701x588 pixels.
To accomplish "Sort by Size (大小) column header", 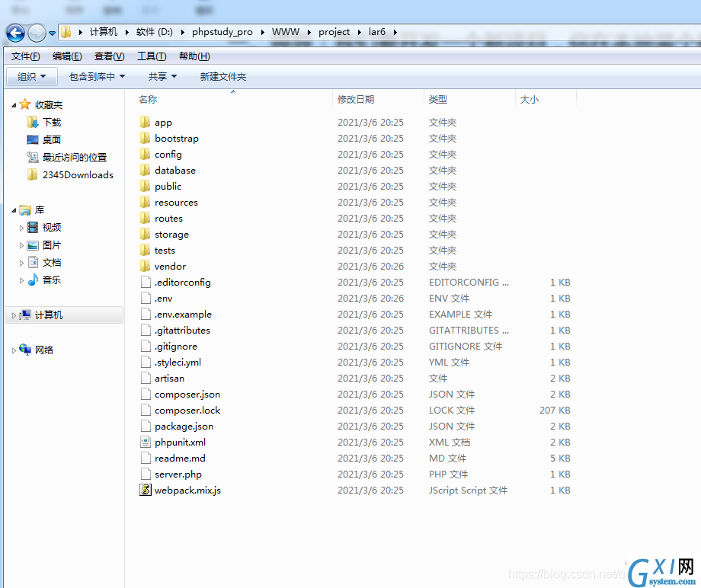I will [530, 99].
